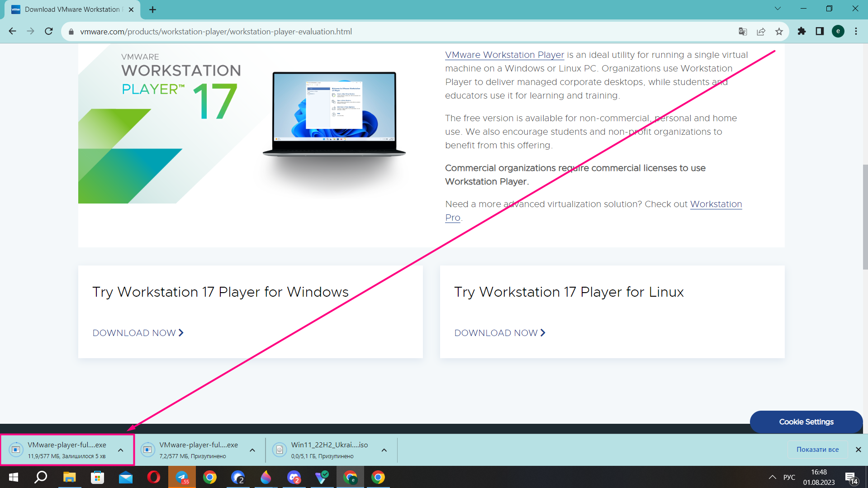Screen dimensions: 868x488
Task: Open the notification center
Action: (x=851, y=477)
